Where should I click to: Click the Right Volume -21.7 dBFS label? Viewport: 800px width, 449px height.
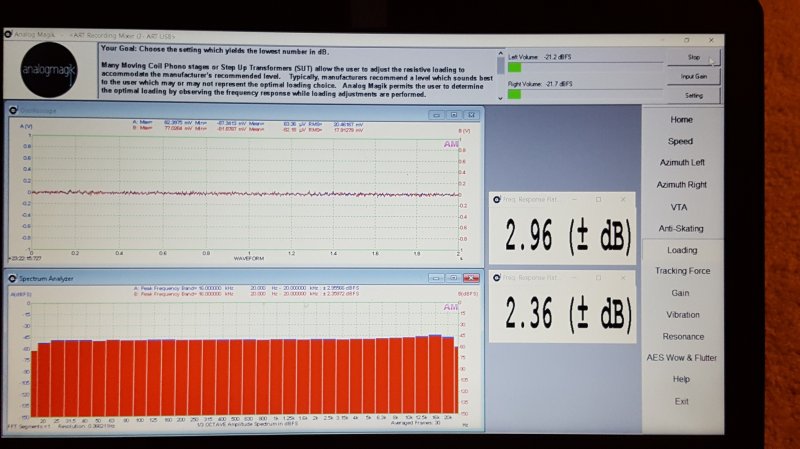pos(540,84)
